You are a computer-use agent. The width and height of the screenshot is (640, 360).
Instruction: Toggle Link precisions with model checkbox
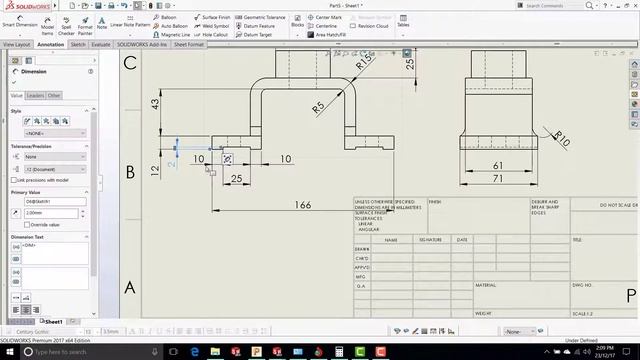tap(13, 180)
